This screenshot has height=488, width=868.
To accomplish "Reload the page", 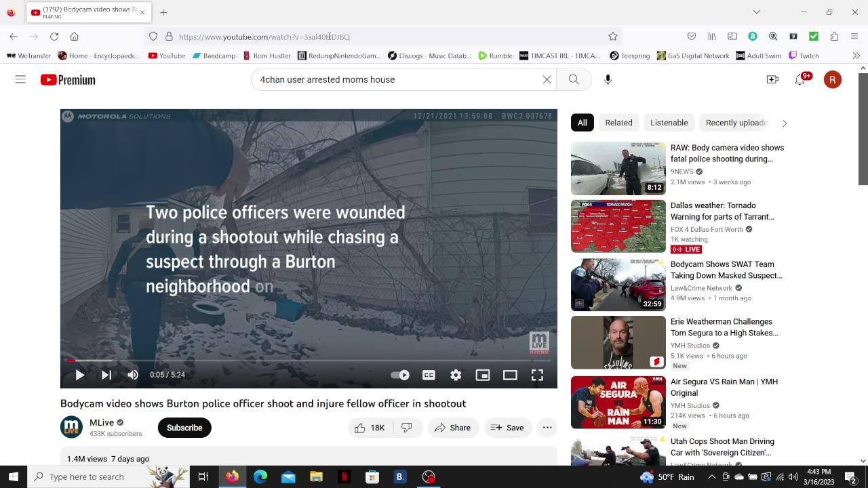I will [54, 37].
